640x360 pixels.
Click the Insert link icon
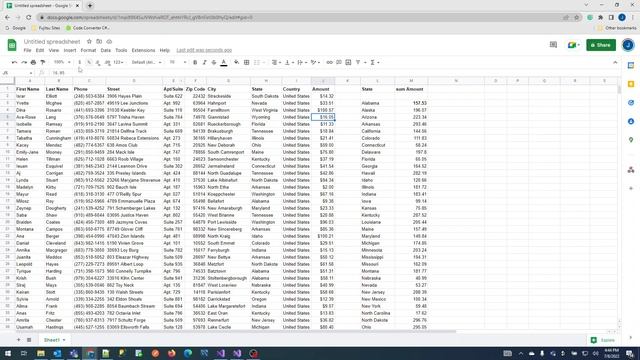pos(329,62)
